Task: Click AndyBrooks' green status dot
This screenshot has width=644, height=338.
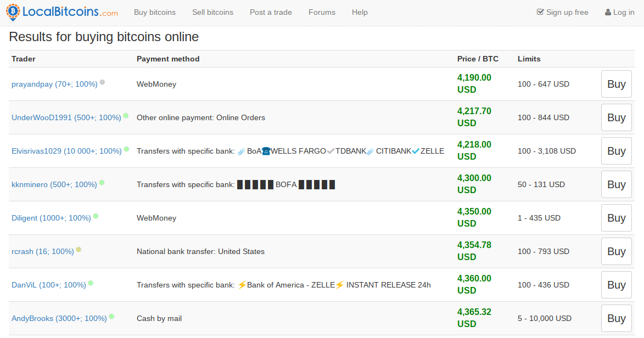Action: click(111, 317)
